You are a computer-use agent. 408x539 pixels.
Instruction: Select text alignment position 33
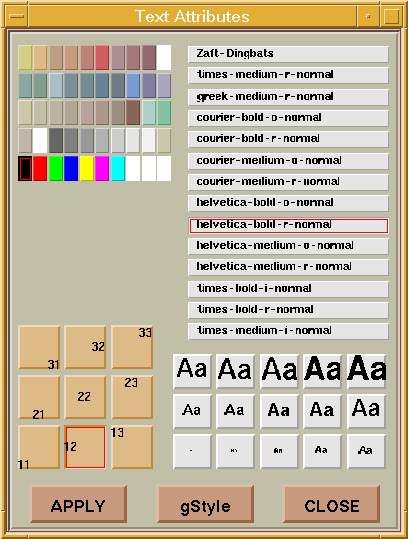click(x=132, y=347)
